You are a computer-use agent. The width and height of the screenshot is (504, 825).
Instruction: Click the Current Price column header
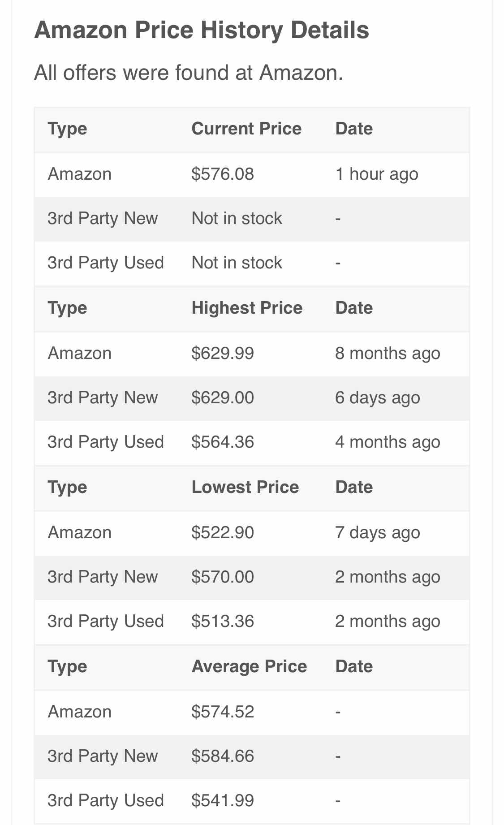point(246,129)
